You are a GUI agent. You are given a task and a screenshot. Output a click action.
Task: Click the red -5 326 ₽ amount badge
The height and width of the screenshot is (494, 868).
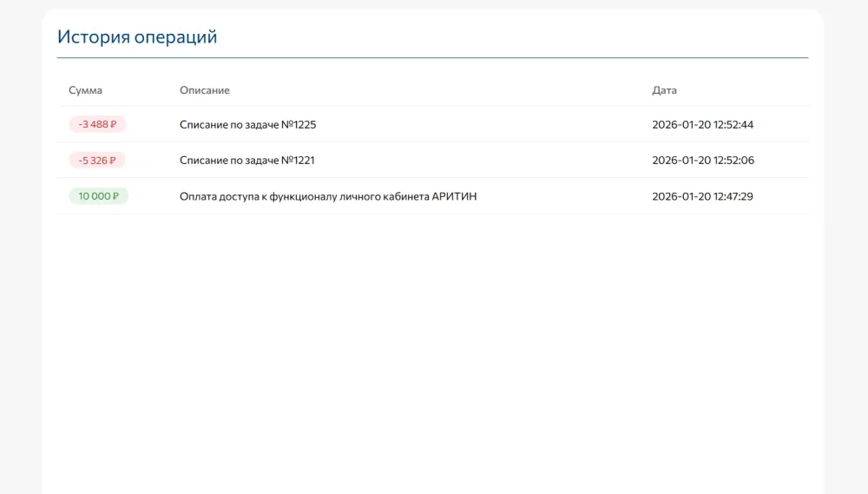(97, 161)
